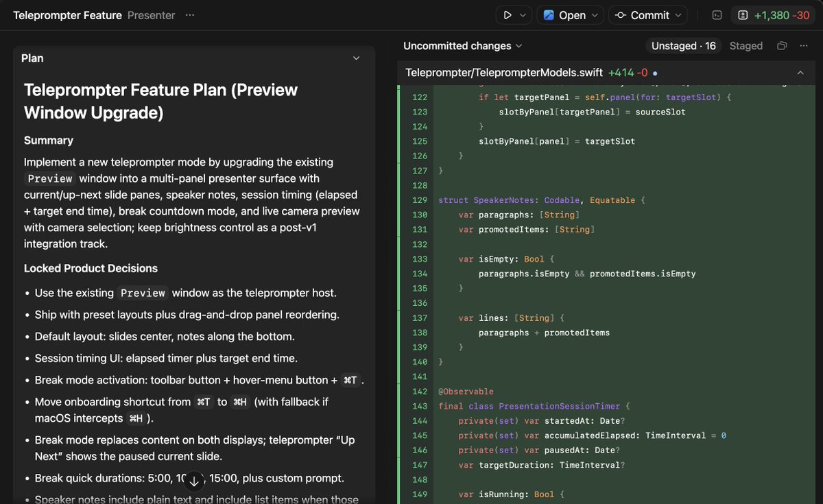Click the Presenter label in the header
The height and width of the screenshot is (504, 823).
151,15
